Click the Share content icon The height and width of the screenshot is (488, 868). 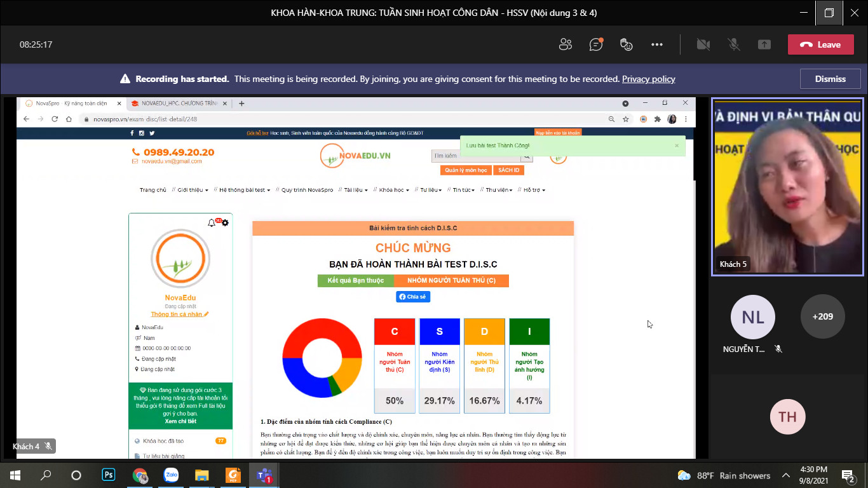(764, 44)
